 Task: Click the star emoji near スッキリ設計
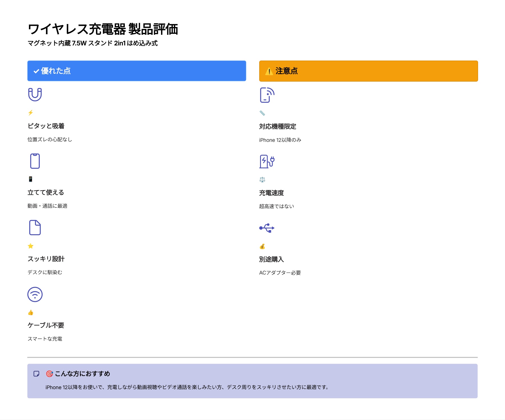[30, 246]
